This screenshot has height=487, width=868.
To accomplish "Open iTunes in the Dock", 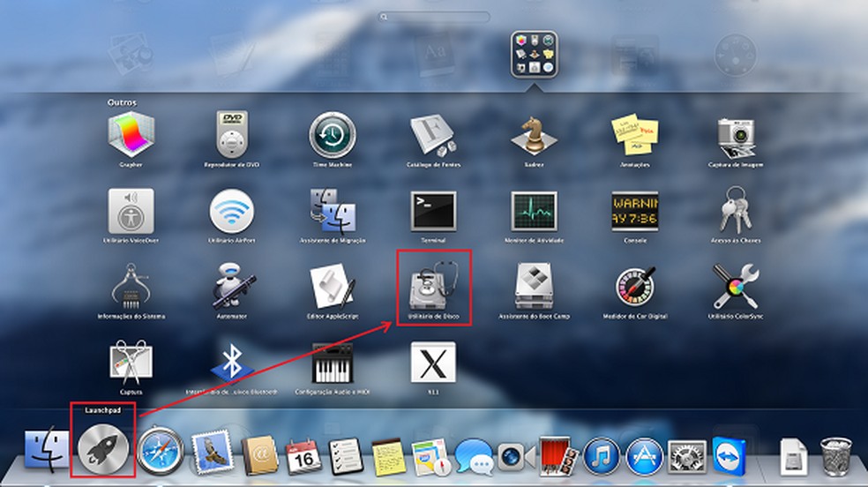I will (602, 457).
